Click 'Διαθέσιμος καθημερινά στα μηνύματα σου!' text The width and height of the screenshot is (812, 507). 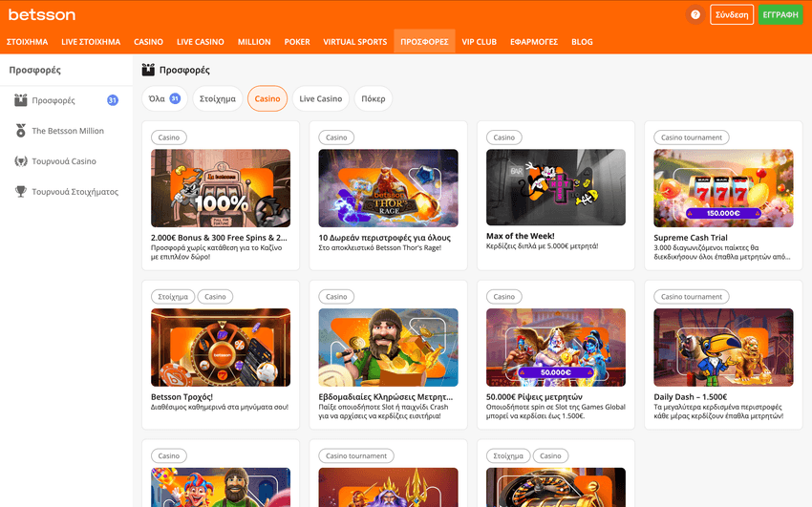220,408
